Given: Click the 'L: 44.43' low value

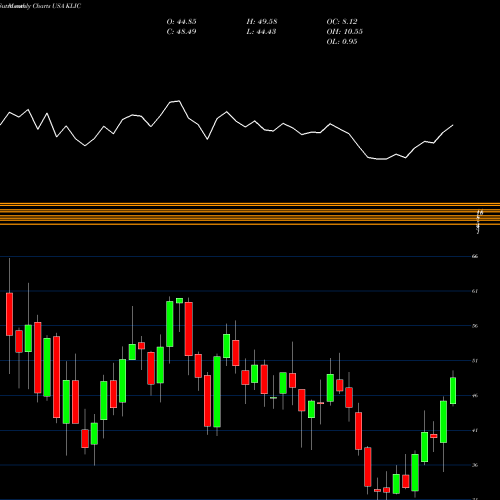Looking at the screenshot, I should click(x=261, y=32).
